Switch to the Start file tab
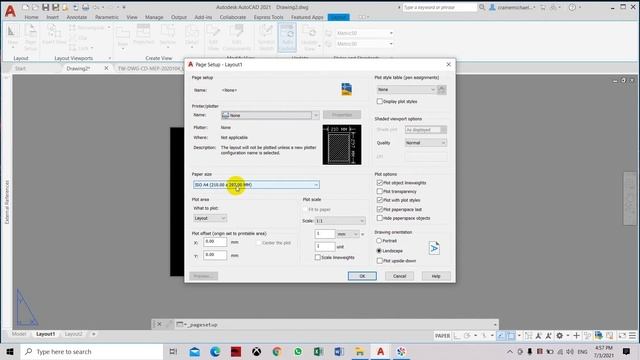 tap(20, 68)
